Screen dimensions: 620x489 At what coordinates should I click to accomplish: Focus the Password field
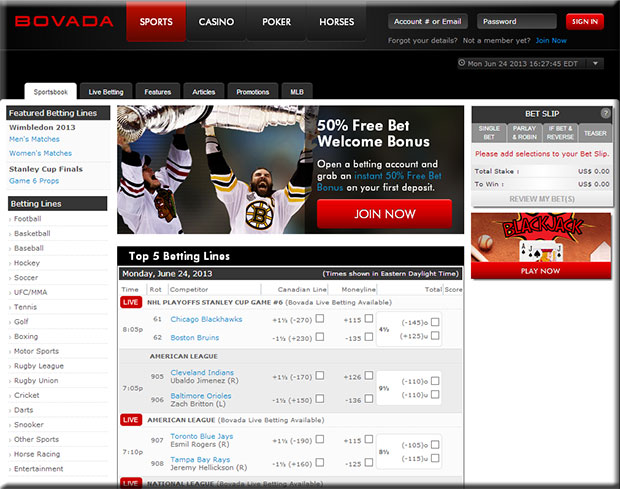517,21
